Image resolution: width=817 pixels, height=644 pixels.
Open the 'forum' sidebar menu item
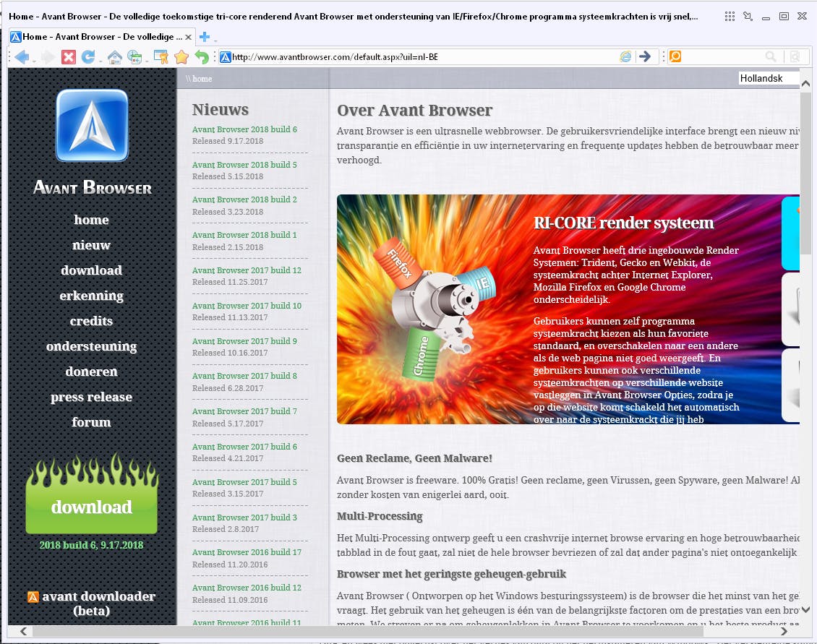(91, 422)
